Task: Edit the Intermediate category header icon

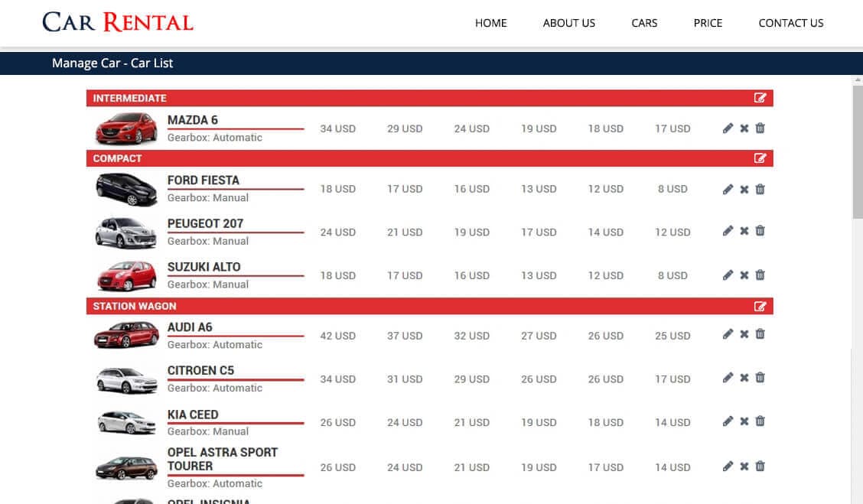Action: point(760,98)
